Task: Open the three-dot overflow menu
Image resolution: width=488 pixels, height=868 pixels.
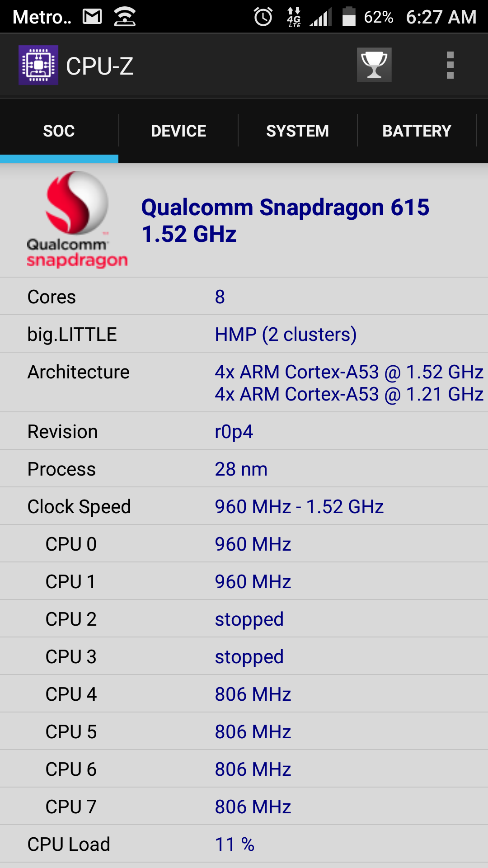Action: [450, 65]
